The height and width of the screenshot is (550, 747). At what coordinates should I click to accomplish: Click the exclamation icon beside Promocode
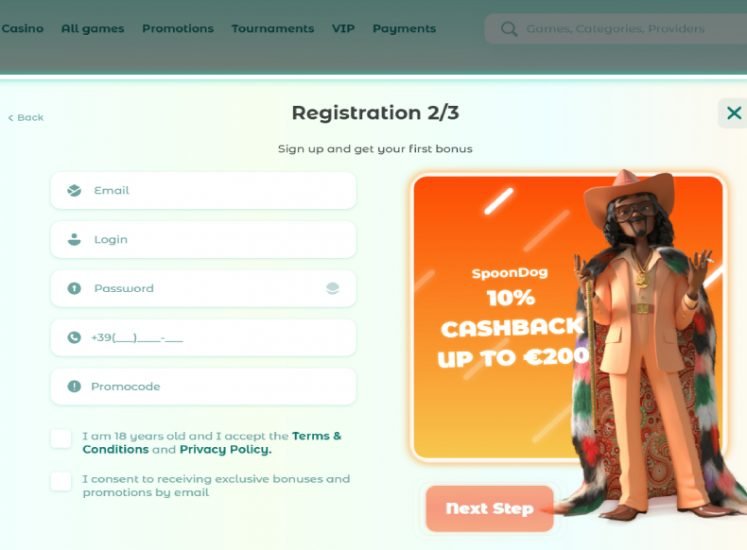[x=74, y=386]
